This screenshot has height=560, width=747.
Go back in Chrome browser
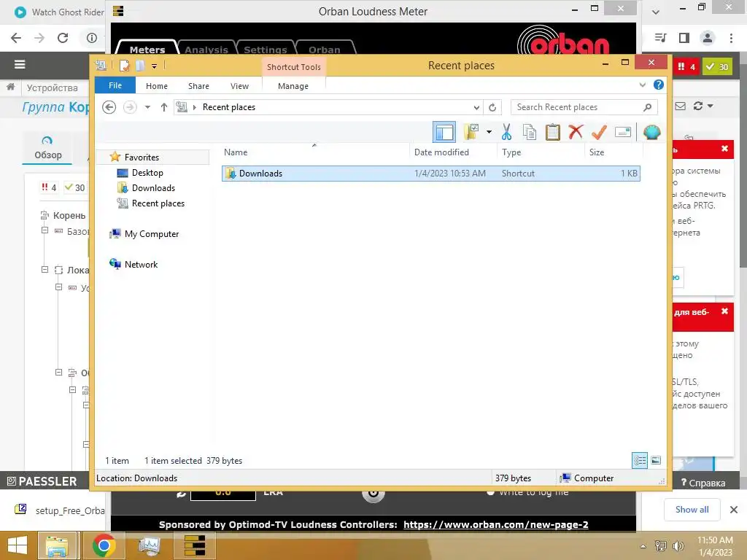click(16, 38)
